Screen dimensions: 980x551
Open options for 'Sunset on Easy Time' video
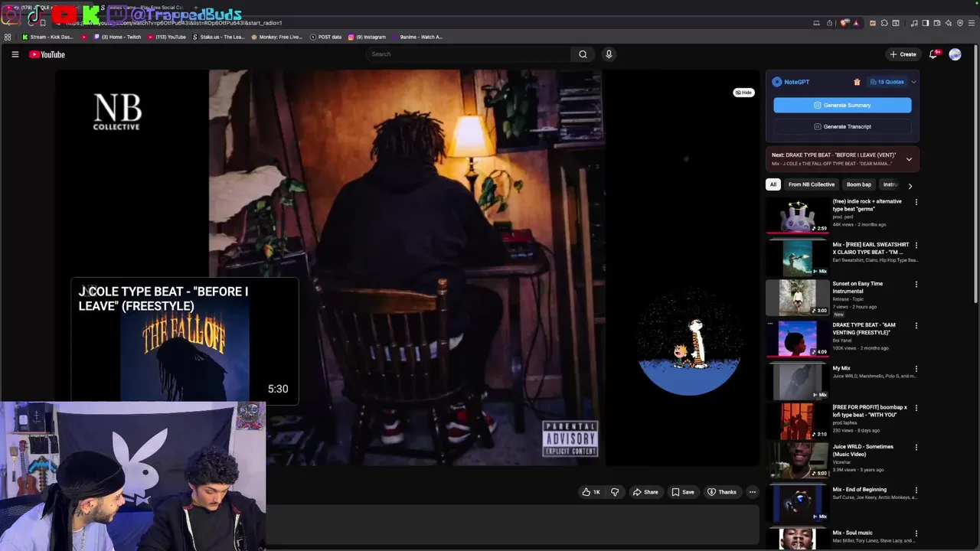pos(916,285)
